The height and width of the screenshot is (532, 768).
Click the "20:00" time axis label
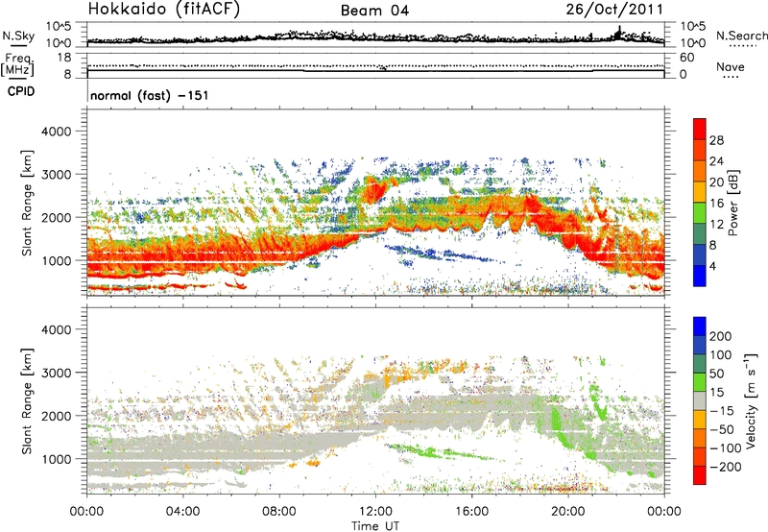(567, 512)
